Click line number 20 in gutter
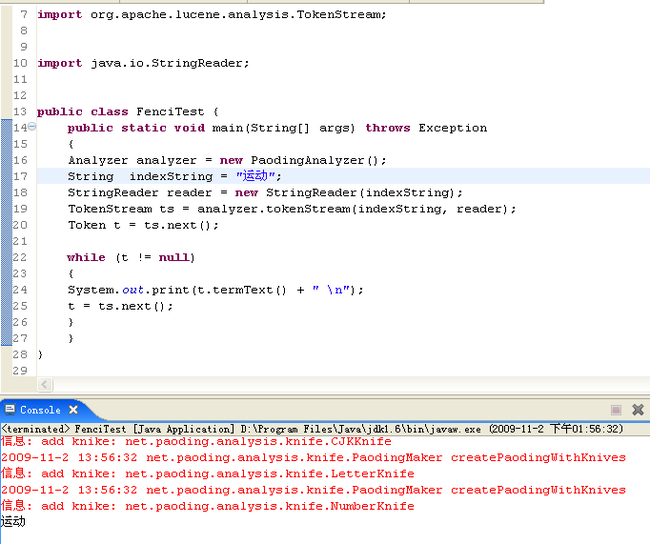 point(20,225)
